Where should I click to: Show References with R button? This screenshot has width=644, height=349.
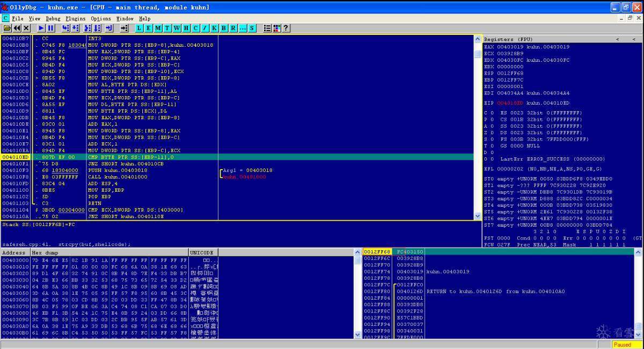tap(233, 28)
